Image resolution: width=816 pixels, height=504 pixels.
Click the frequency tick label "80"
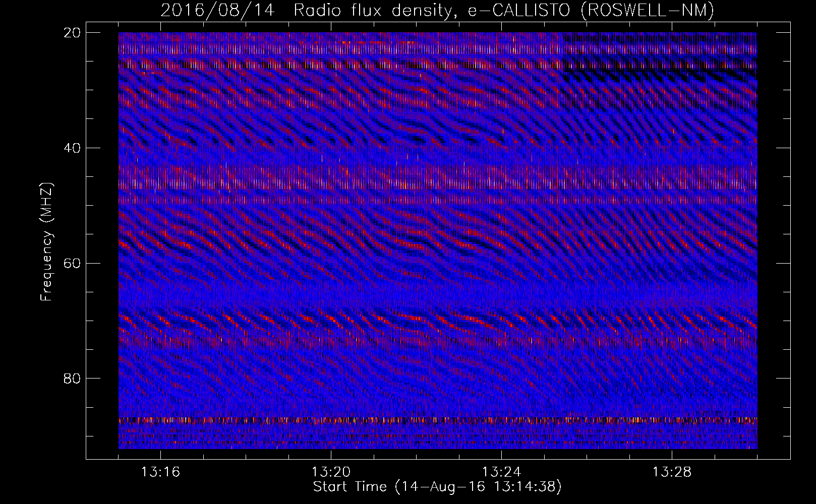click(x=72, y=379)
